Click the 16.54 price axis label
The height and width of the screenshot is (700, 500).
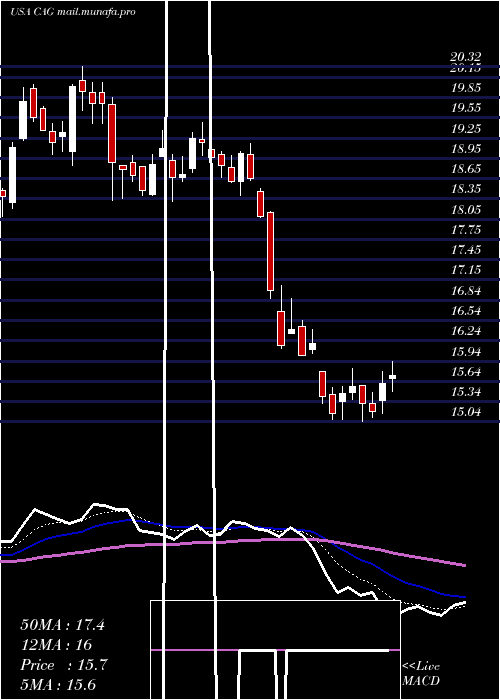466,311
